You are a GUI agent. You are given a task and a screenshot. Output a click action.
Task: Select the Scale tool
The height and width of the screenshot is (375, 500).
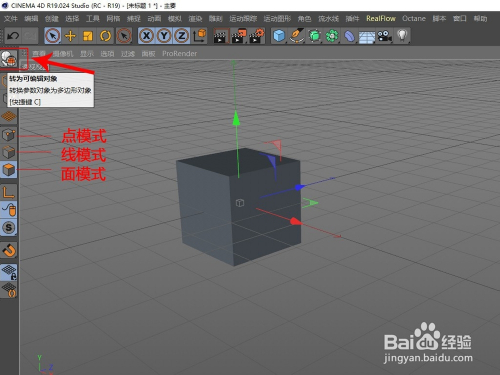point(88,36)
